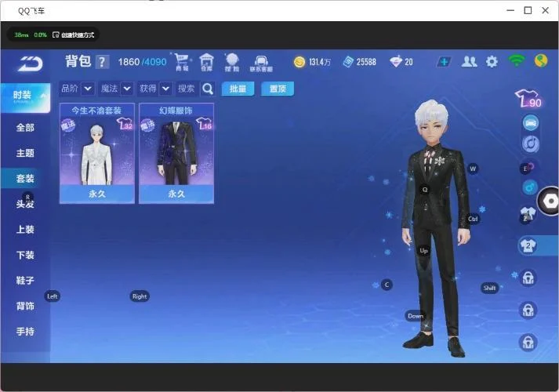Viewport: 559px width, 392px height.
Task: Click the 批量 batch button
Action: (x=238, y=89)
